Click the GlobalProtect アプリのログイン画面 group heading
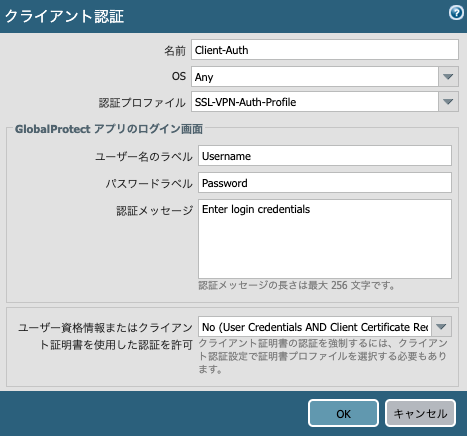This screenshot has width=467, height=436. [x=109, y=129]
